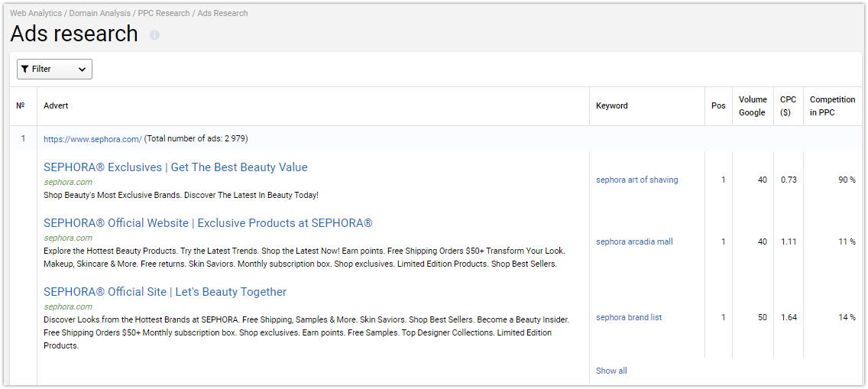
Task: Expand the Filter dropdown arrow
Action: (x=82, y=70)
